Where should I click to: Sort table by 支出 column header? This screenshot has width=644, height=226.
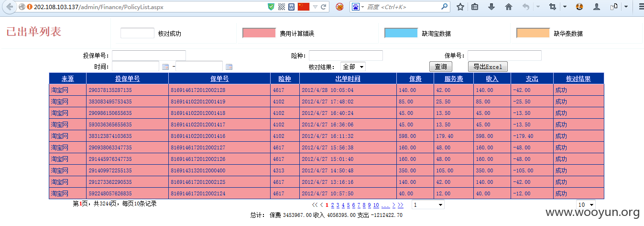532,79
